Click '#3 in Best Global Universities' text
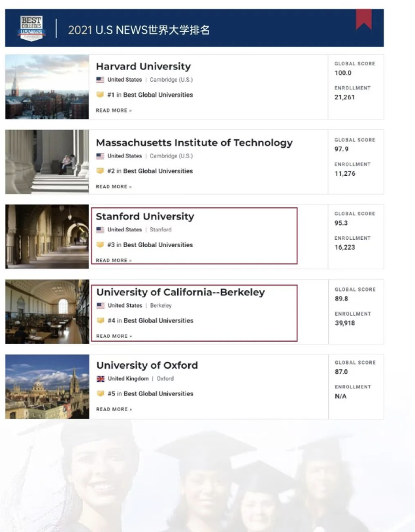 point(150,245)
